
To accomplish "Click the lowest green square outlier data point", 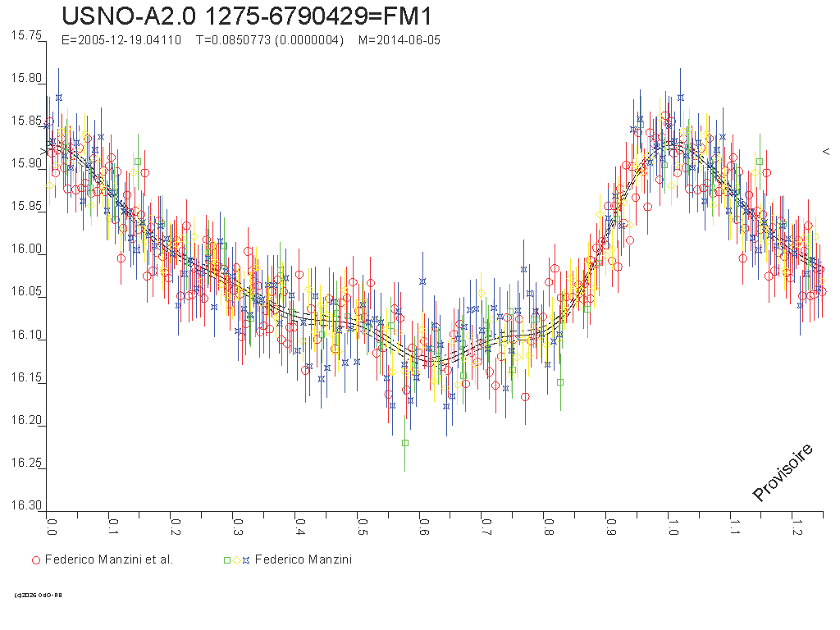I will pos(405,443).
